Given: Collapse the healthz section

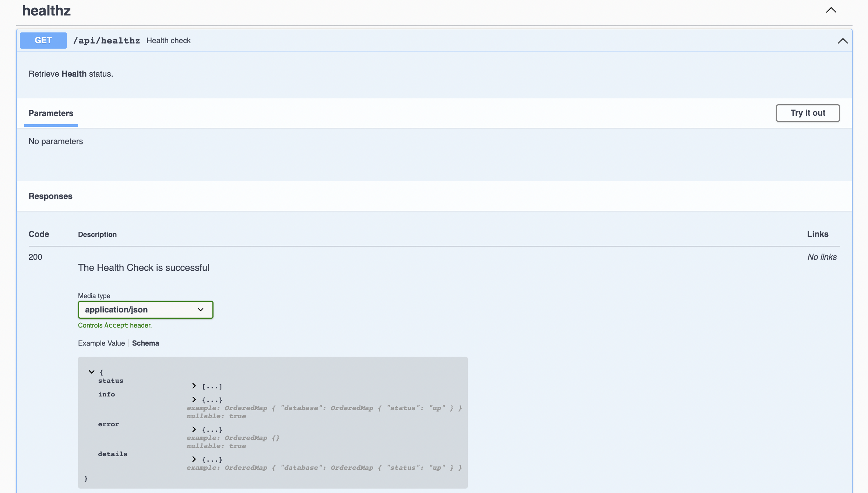Looking at the screenshot, I should tap(831, 10).
